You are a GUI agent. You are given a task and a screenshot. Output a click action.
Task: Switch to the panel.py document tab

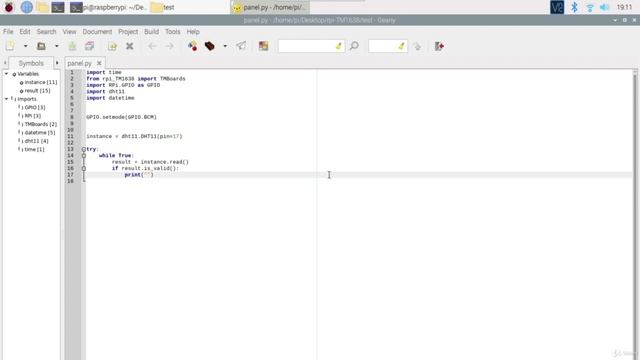coord(80,63)
